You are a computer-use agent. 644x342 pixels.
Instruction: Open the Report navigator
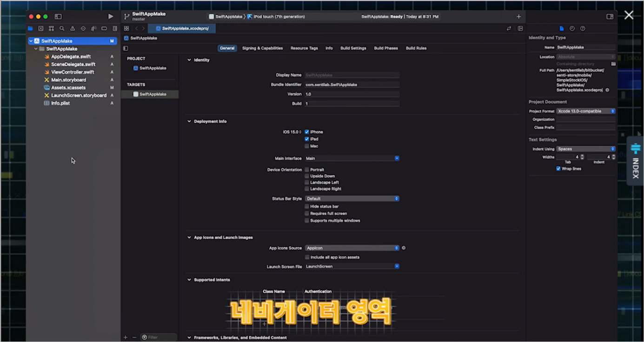coord(115,28)
